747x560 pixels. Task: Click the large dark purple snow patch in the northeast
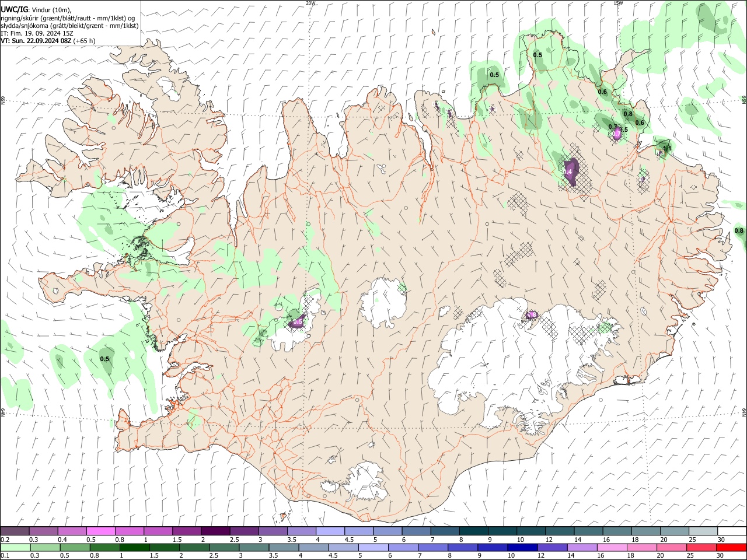coord(571,171)
